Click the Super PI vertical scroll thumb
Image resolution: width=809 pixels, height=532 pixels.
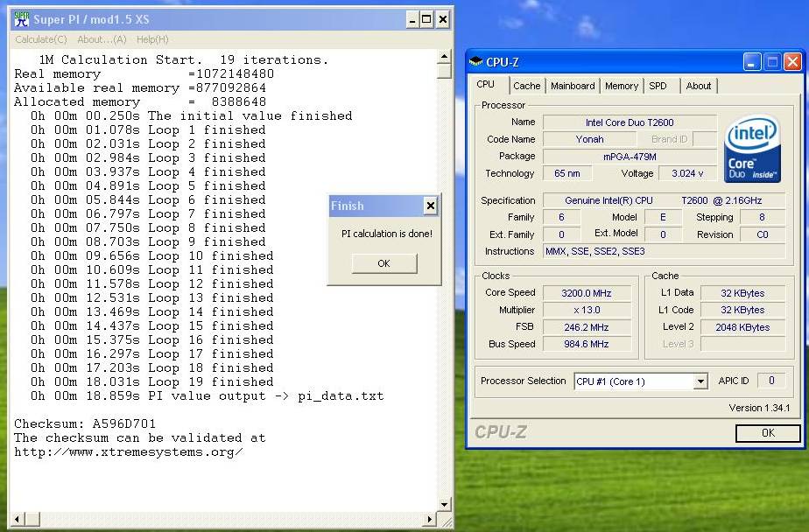click(445, 71)
